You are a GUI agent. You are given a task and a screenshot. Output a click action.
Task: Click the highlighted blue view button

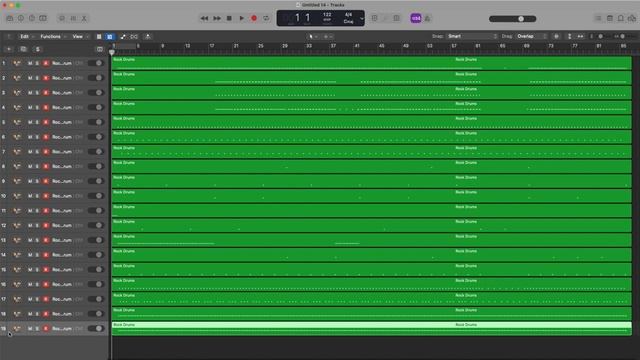coord(110,37)
